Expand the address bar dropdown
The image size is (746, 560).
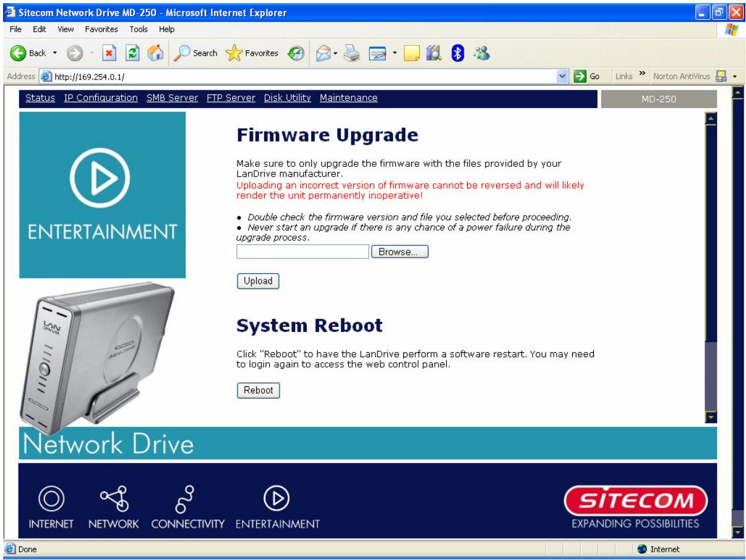point(562,77)
